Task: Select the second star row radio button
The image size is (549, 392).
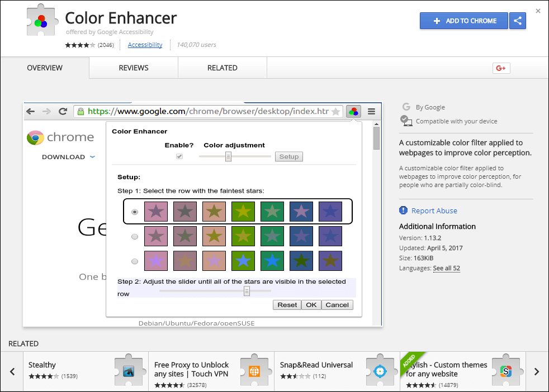Action: coord(134,237)
